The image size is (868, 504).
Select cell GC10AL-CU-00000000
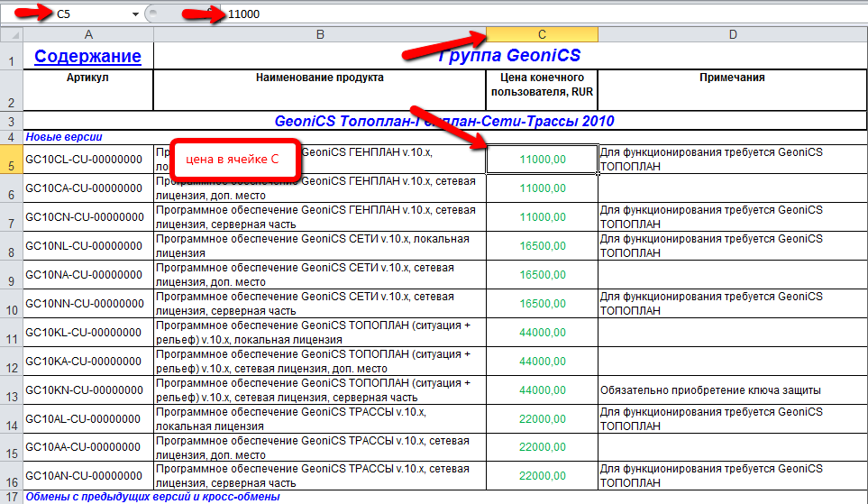(88, 418)
